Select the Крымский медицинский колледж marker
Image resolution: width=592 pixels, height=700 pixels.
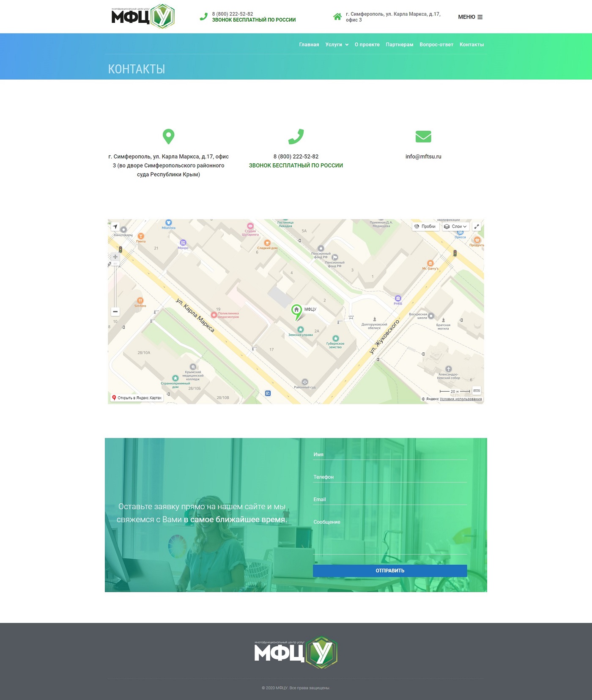pos(193,367)
